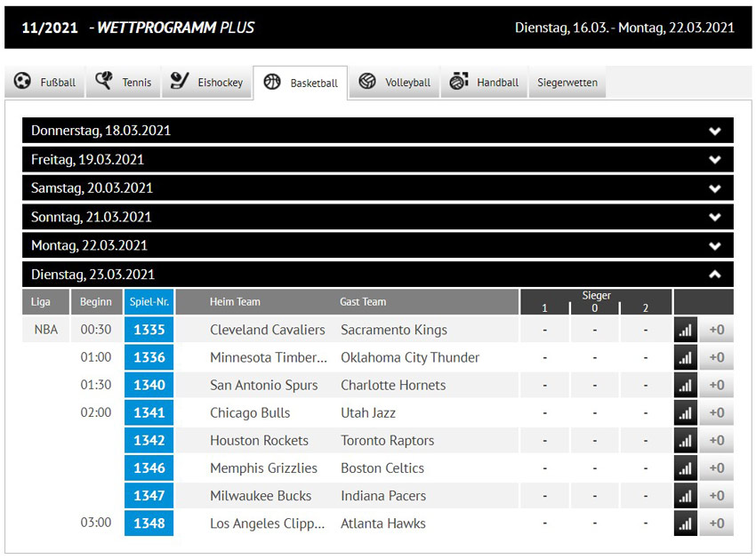Click the basketball icon
756x559 pixels.
(x=272, y=82)
